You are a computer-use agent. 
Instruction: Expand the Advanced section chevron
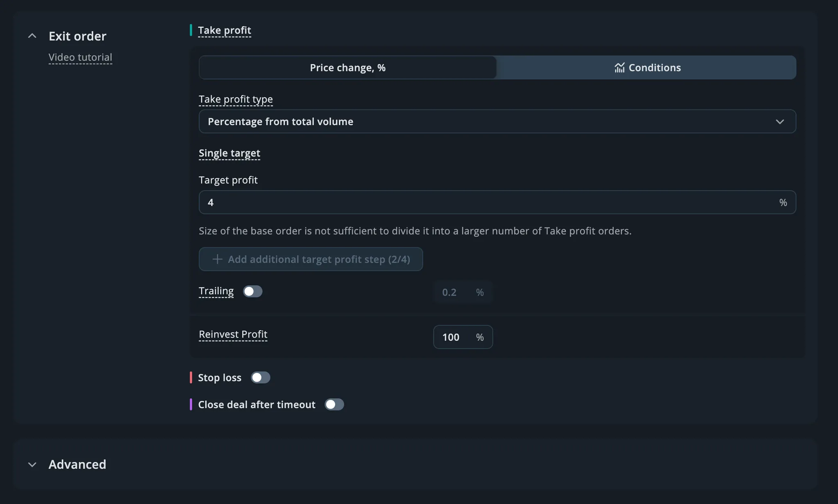click(x=32, y=464)
